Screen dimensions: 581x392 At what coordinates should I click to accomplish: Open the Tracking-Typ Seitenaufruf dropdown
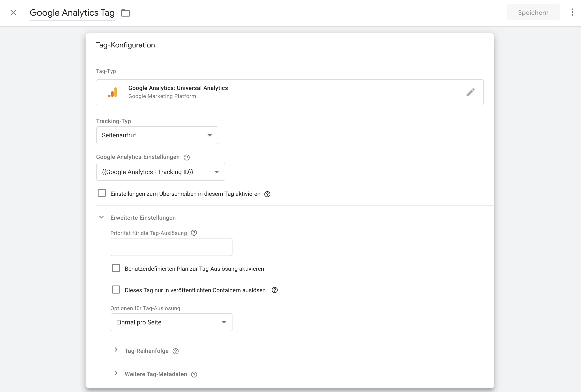[157, 135]
